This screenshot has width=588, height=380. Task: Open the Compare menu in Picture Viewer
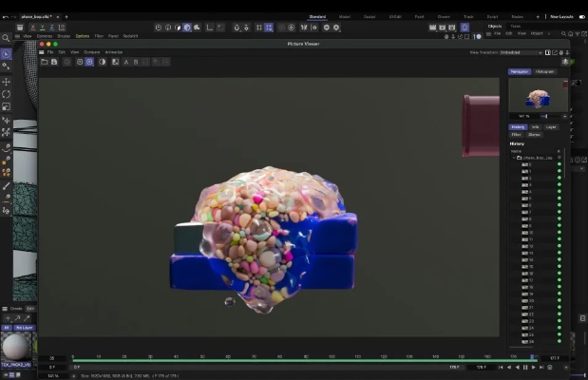[91, 52]
